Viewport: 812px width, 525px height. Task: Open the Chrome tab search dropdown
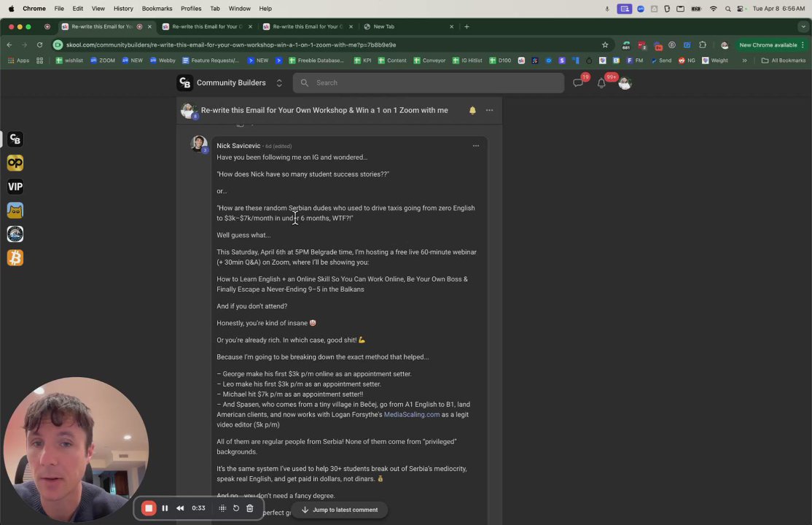point(803,26)
